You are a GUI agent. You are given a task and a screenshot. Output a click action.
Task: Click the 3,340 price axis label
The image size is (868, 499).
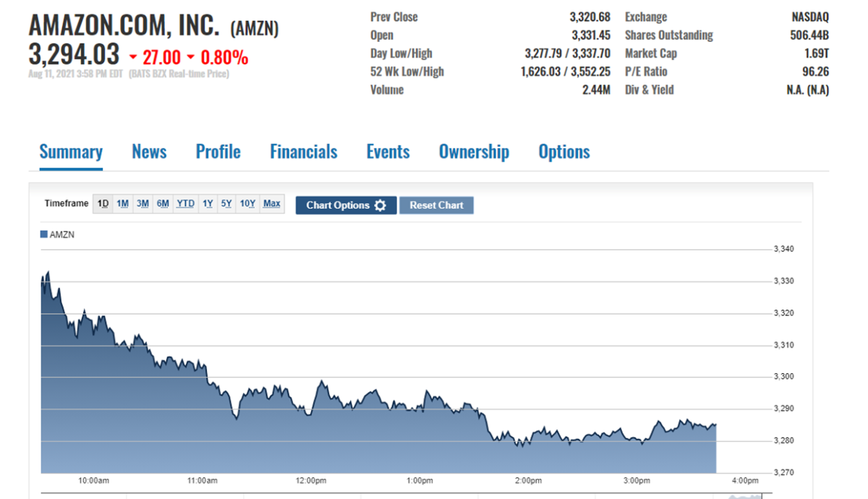(x=784, y=249)
